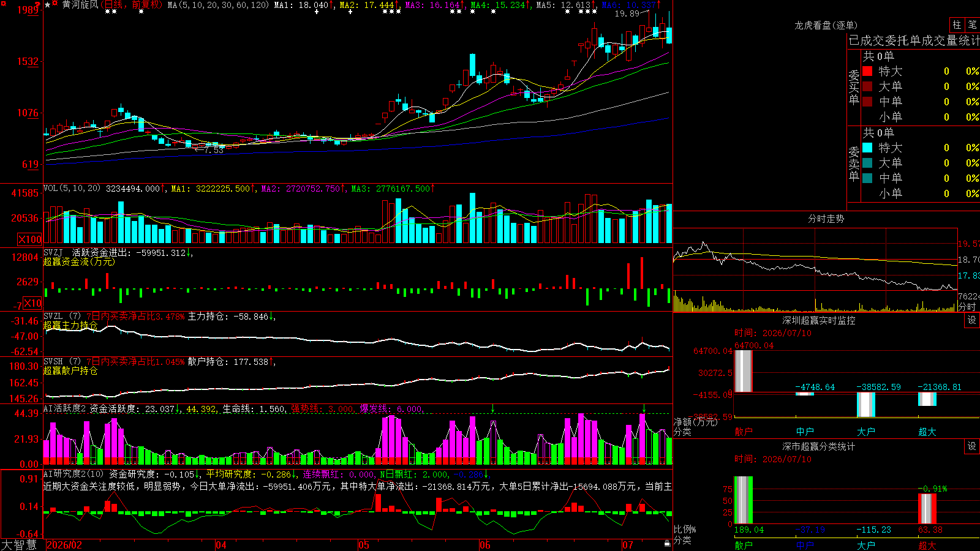Click the teal 大单 sell order swatch
980x551 pixels.
point(867,163)
